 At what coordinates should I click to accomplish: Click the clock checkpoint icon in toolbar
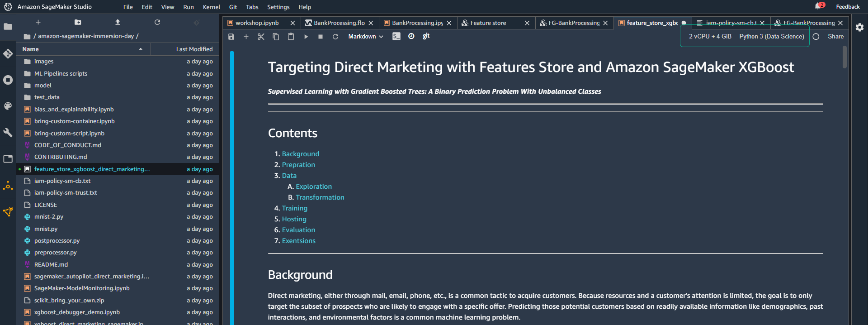pos(411,36)
